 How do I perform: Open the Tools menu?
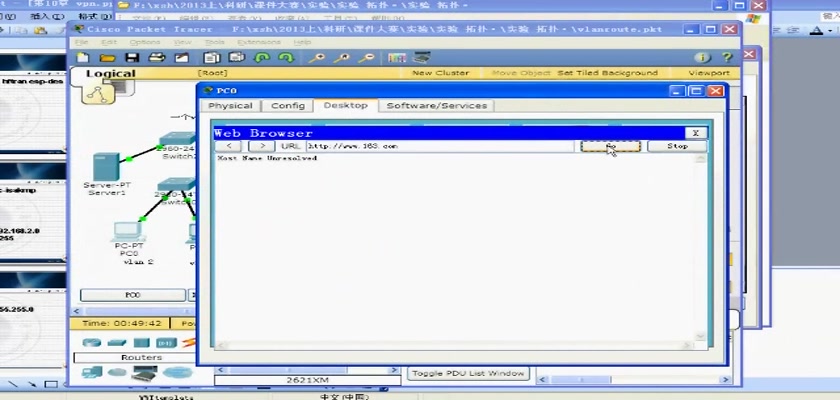click(215, 42)
